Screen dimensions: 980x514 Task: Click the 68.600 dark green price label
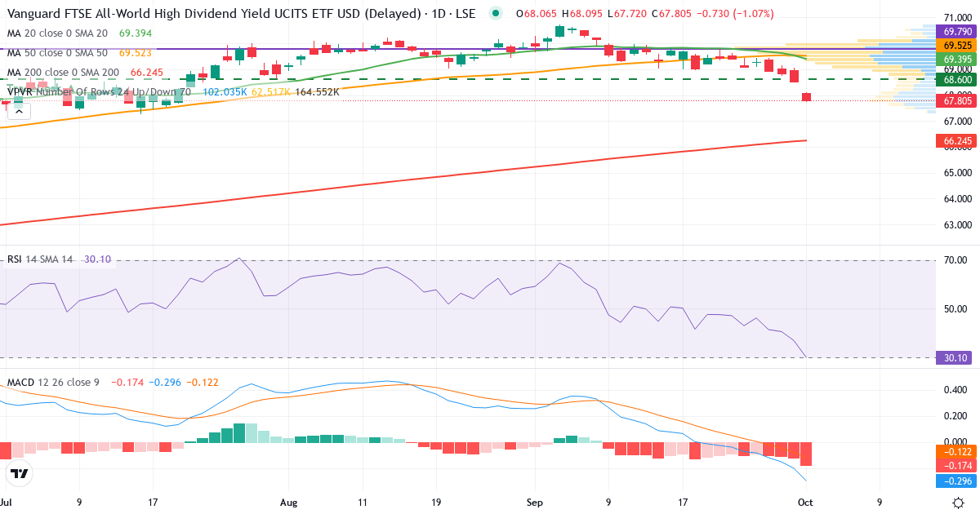pos(957,79)
